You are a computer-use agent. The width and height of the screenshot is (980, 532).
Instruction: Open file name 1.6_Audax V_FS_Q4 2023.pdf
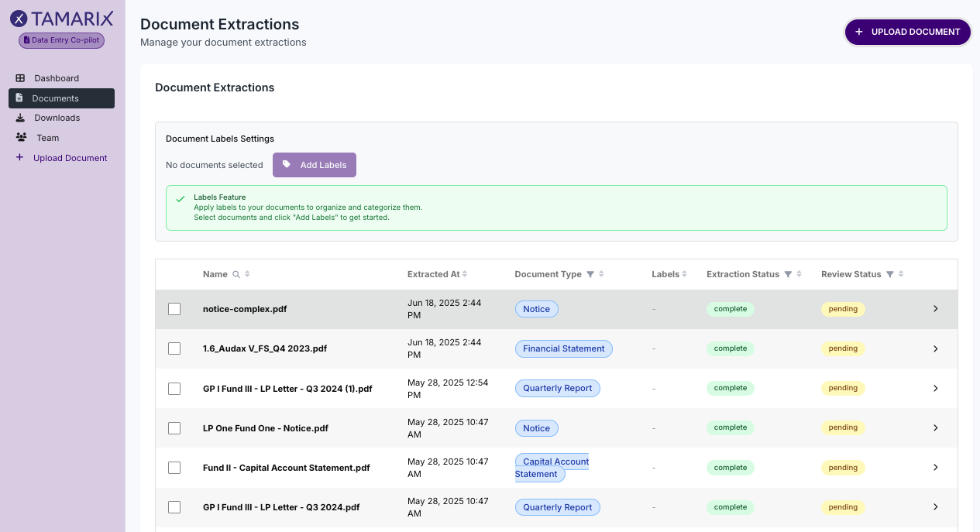click(265, 348)
